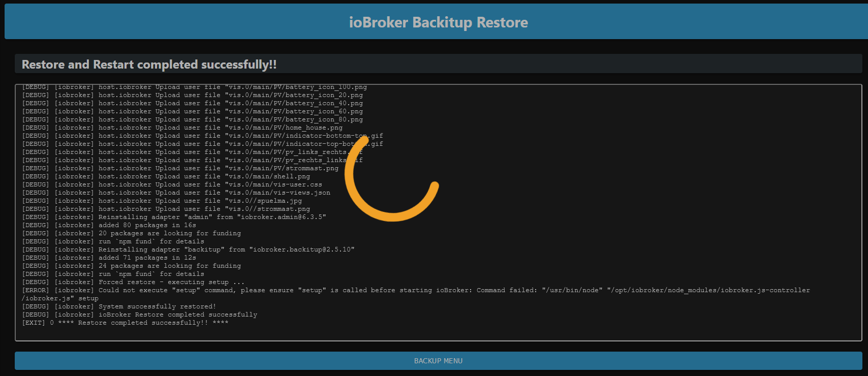The height and width of the screenshot is (376, 868).
Task: Select the spuelma.jpg upload log line
Action: point(162,201)
